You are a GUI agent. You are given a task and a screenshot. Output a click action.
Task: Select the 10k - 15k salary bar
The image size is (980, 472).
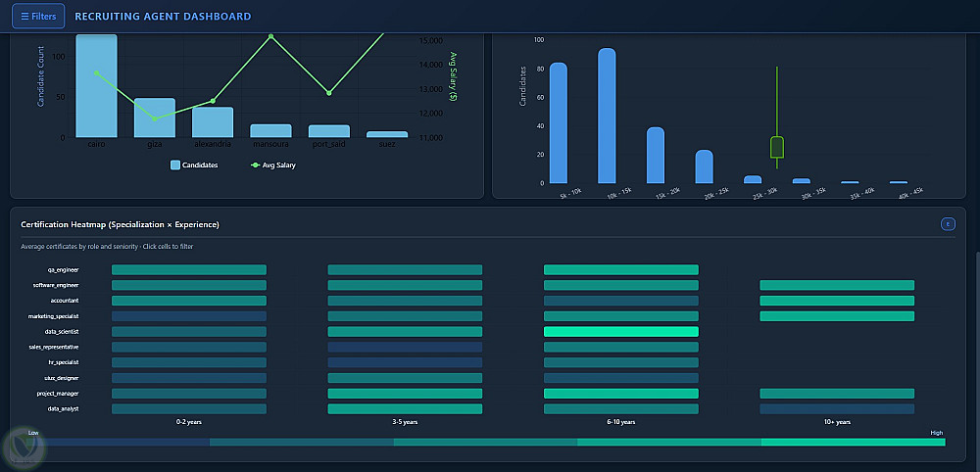click(x=607, y=116)
